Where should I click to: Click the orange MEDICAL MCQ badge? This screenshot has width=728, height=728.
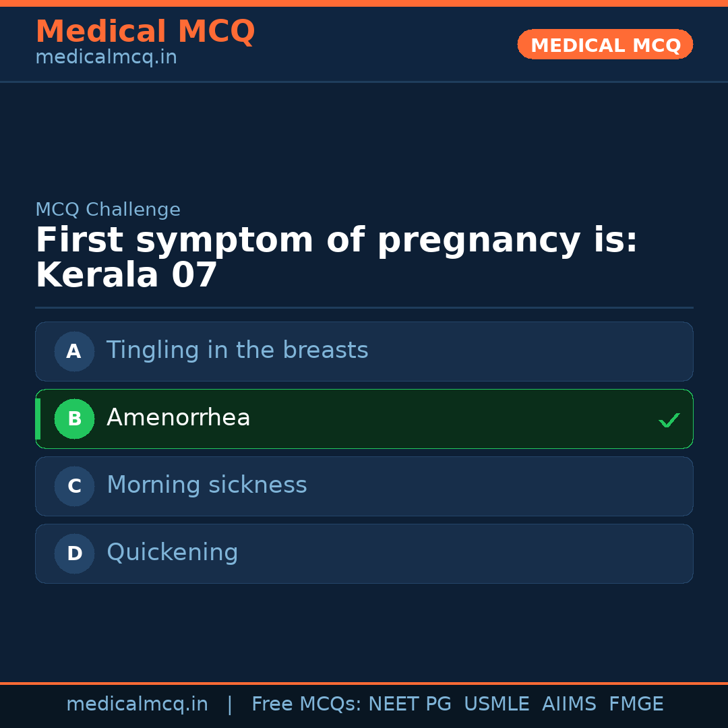click(x=605, y=44)
